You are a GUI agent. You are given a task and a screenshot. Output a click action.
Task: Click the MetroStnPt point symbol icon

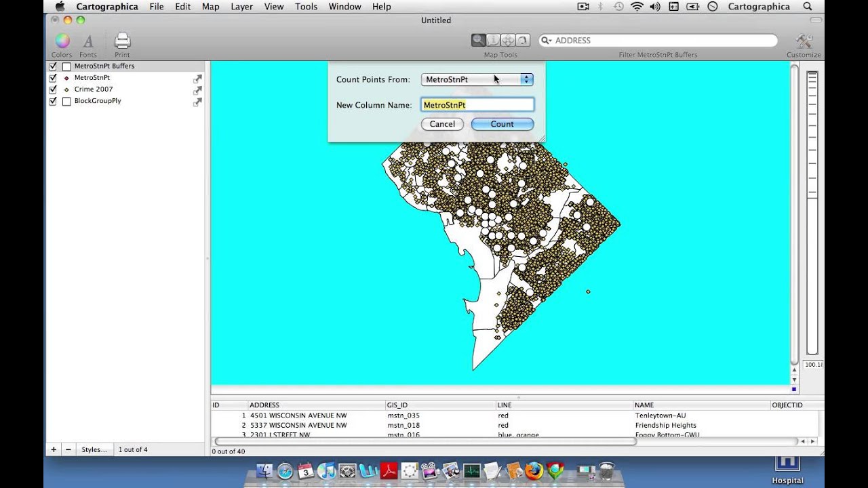click(66, 78)
